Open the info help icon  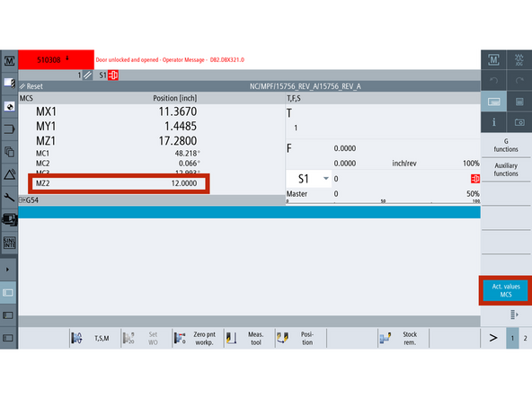tap(493, 122)
